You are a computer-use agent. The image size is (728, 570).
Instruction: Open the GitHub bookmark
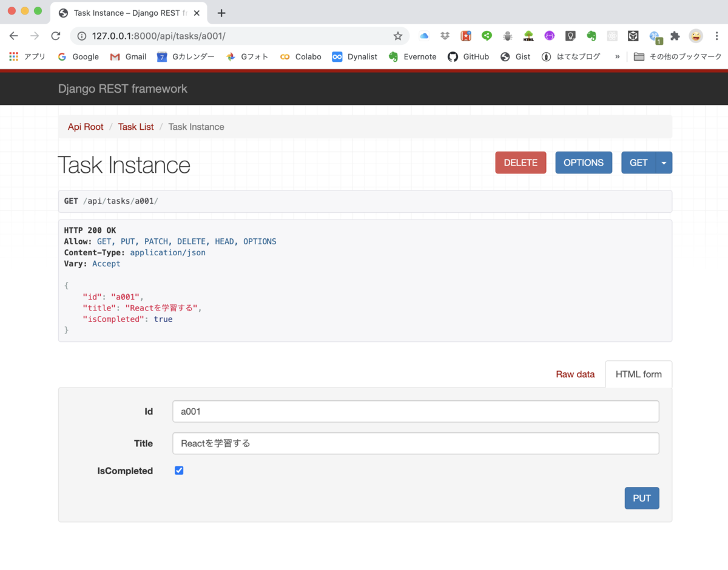468,56
